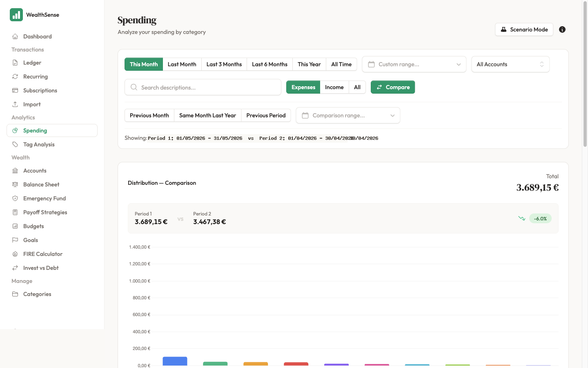Click the Payoff Strategies calculator icon
The height and width of the screenshot is (368, 588).
[15, 212]
